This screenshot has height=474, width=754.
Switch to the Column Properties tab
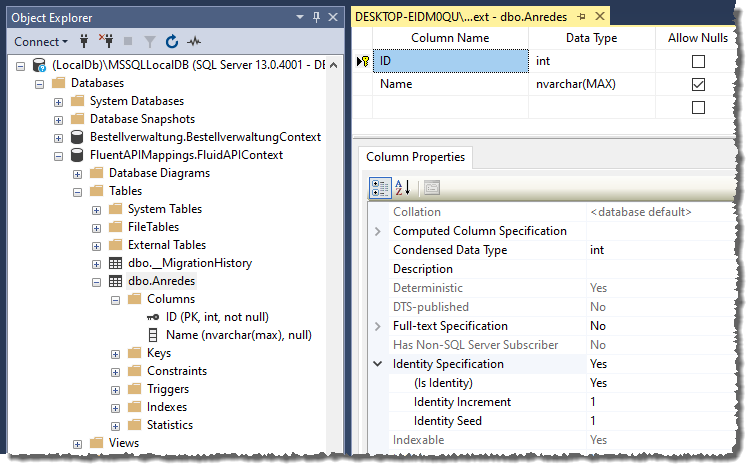point(415,158)
